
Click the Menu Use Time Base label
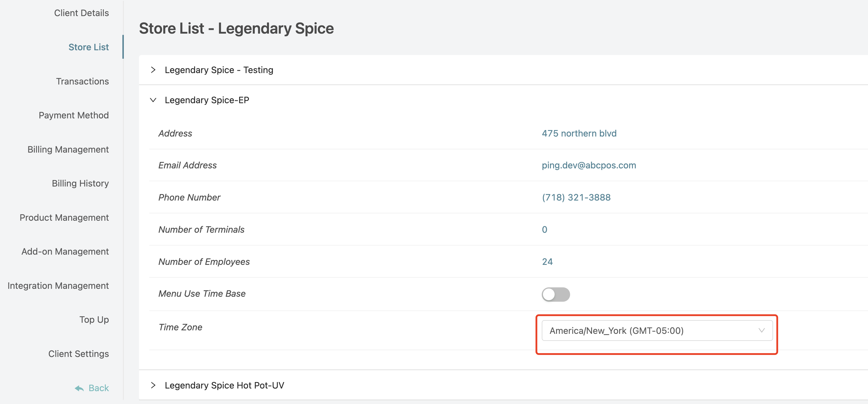pyautogui.click(x=202, y=294)
